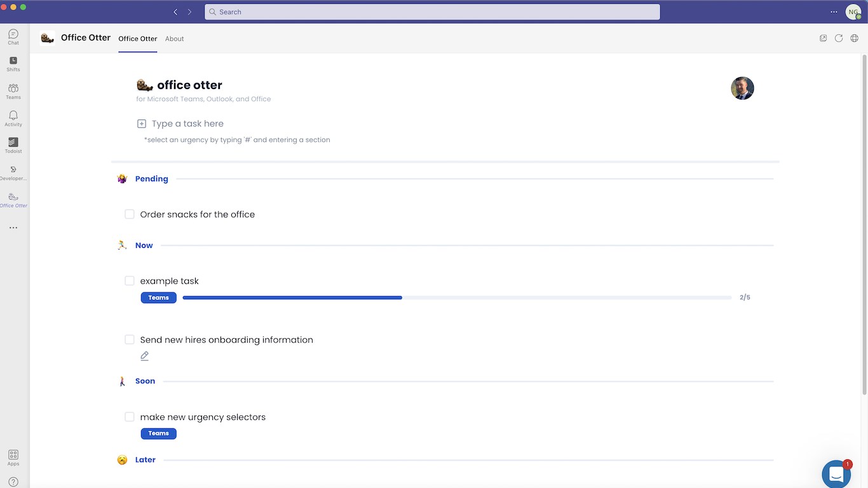Open Todoist in the sidebar
The width and height of the screenshot is (868, 488).
click(x=13, y=146)
